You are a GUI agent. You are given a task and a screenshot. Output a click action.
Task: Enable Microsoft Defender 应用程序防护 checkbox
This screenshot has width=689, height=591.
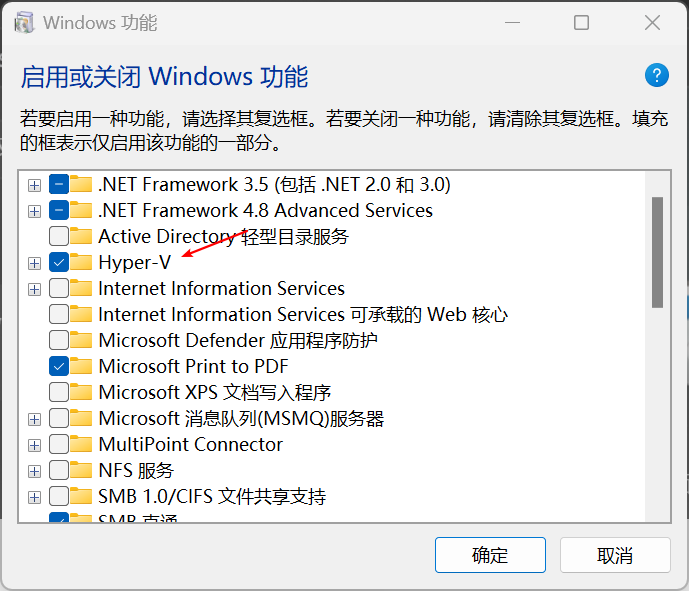[x=59, y=340]
